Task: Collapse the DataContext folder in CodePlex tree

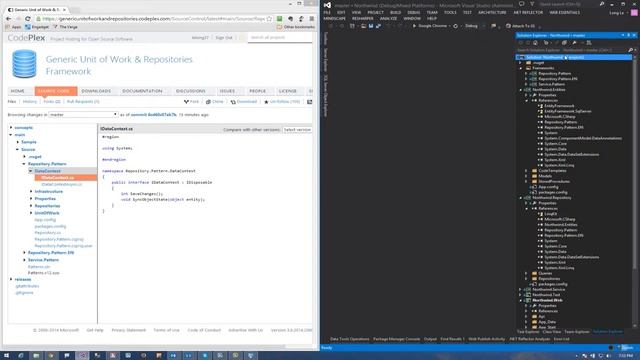Action: click(31, 171)
